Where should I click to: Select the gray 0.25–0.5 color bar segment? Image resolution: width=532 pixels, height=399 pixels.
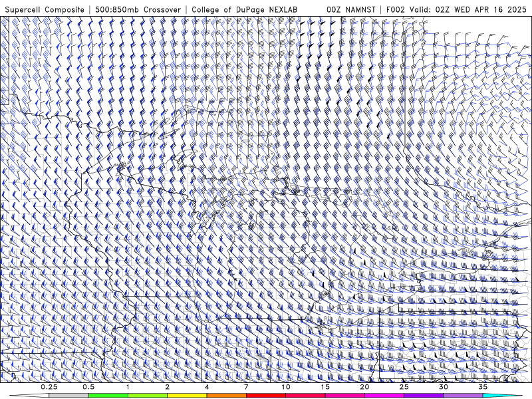pyautogui.click(x=69, y=396)
